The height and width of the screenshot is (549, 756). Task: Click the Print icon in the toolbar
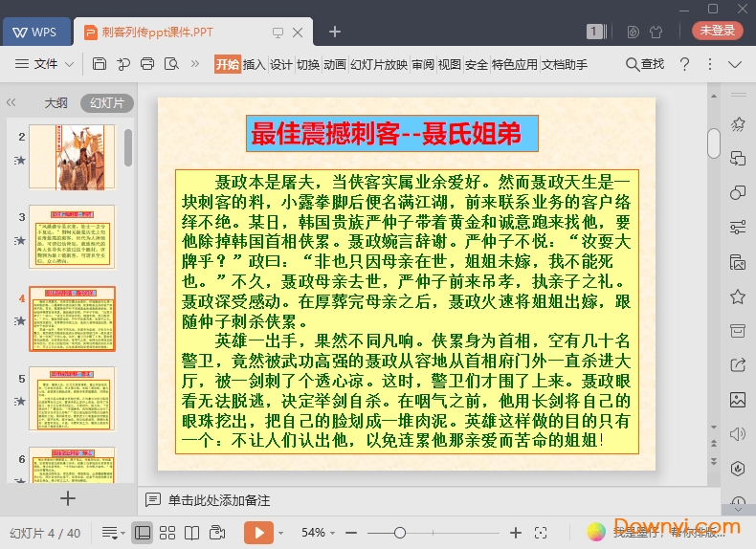click(147, 64)
